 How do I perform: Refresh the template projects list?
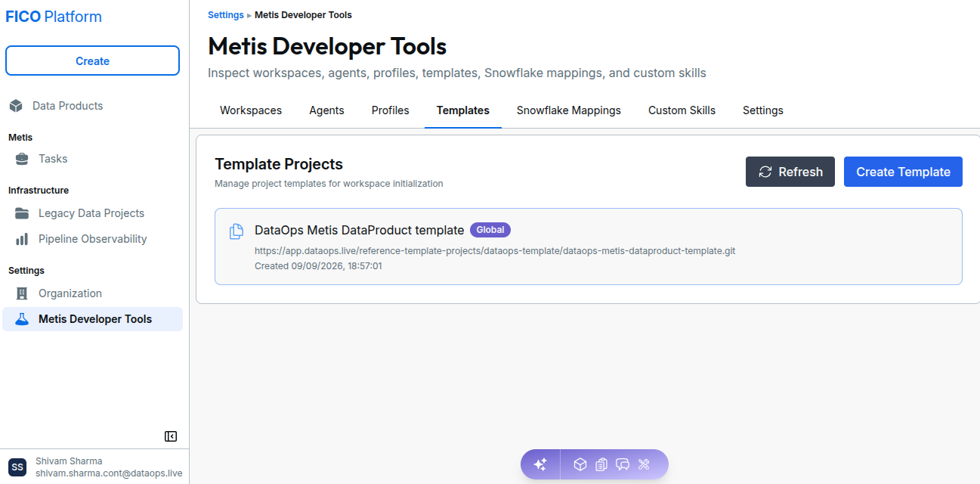(790, 172)
